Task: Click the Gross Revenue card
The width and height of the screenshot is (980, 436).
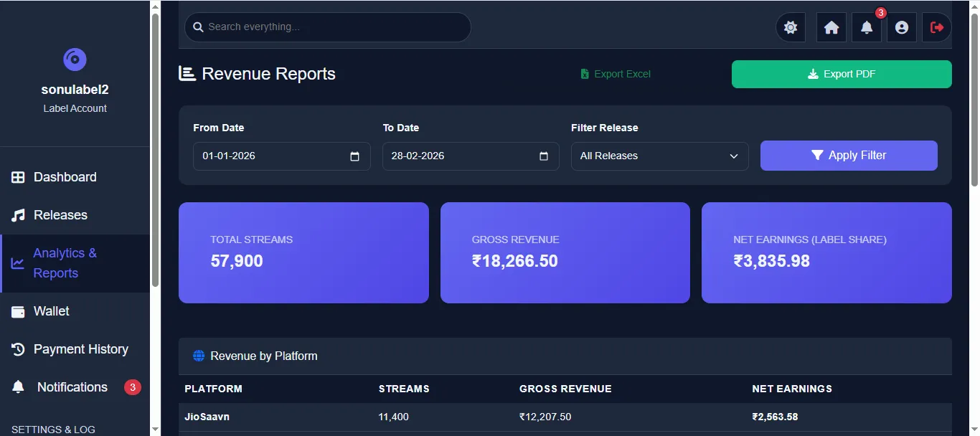Action: click(x=565, y=252)
